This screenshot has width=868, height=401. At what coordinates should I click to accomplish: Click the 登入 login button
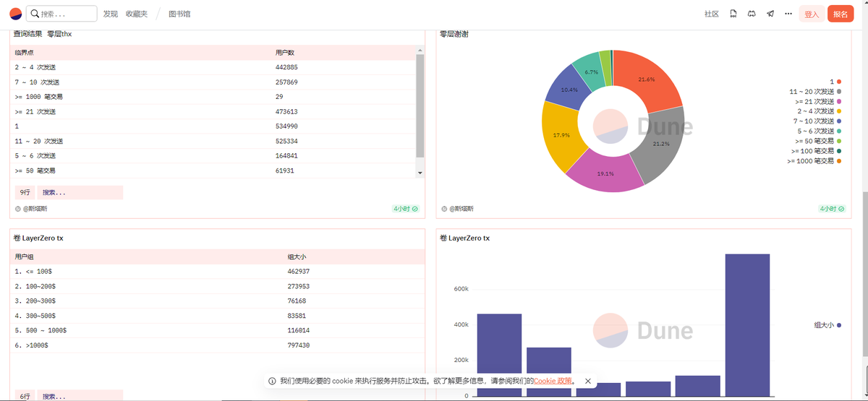tap(812, 14)
